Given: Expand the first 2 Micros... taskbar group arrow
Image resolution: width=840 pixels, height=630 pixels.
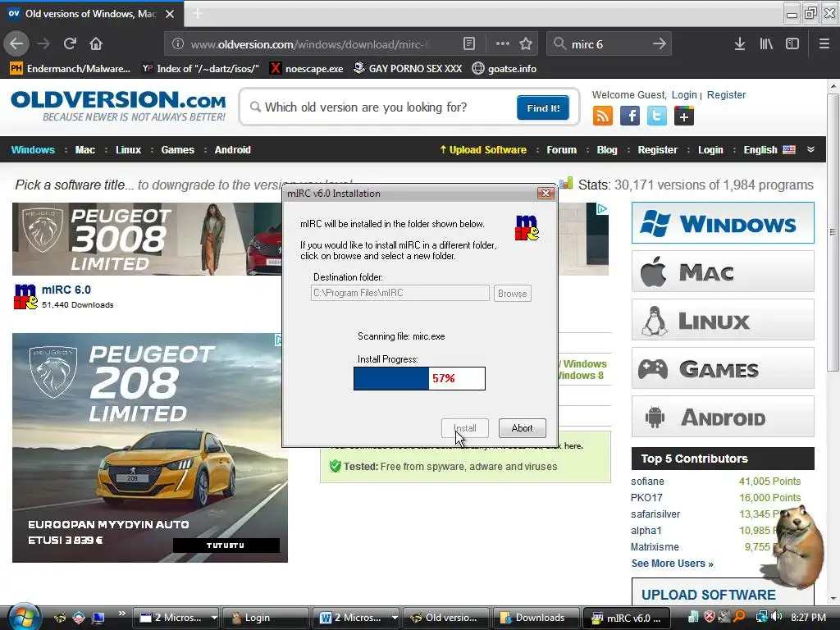Looking at the screenshot, I should click(214, 618).
